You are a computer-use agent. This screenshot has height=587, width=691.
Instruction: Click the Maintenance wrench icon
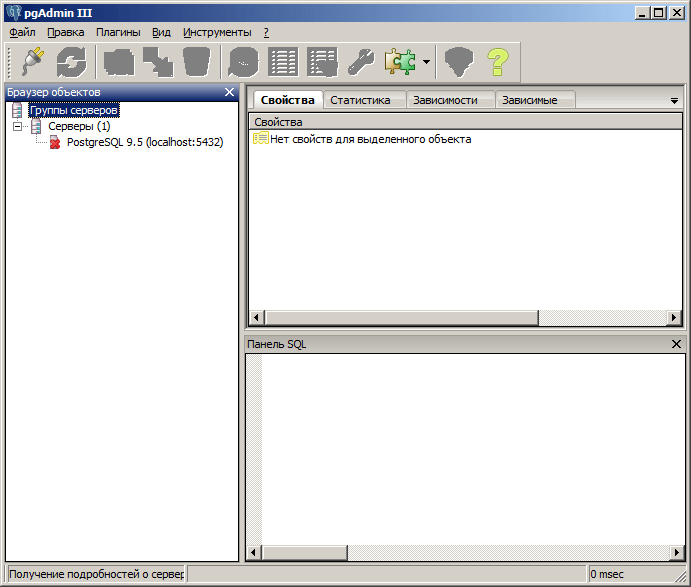pyautogui.click(x=361, y=62)
